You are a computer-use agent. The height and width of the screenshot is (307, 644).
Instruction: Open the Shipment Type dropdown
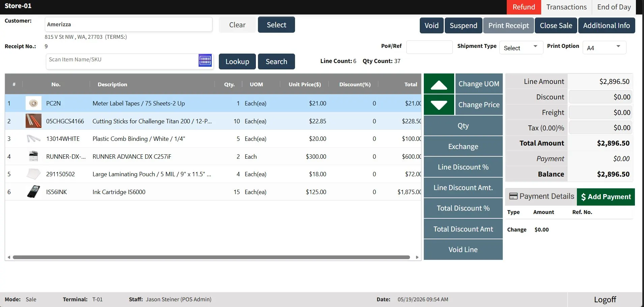[521, 48]
